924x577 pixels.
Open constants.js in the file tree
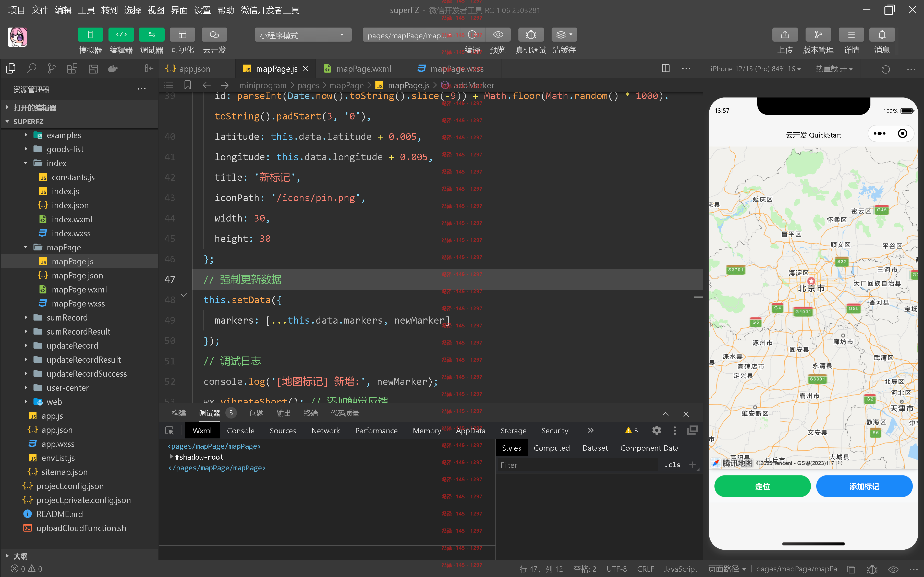(73, 177)
